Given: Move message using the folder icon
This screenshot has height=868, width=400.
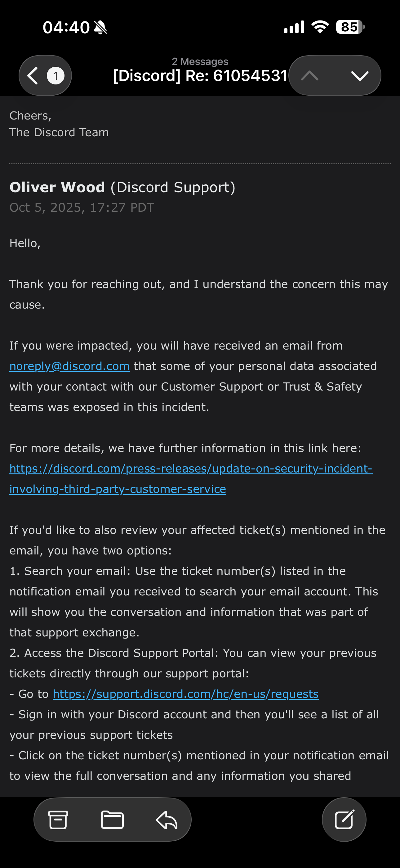Looking at the screenshot, I should pos(112,820).
